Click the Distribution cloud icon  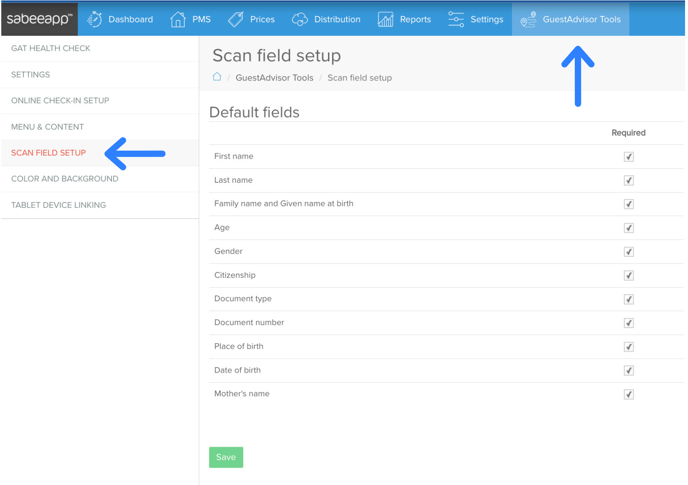pyautogui.click(x=300, y=19)
